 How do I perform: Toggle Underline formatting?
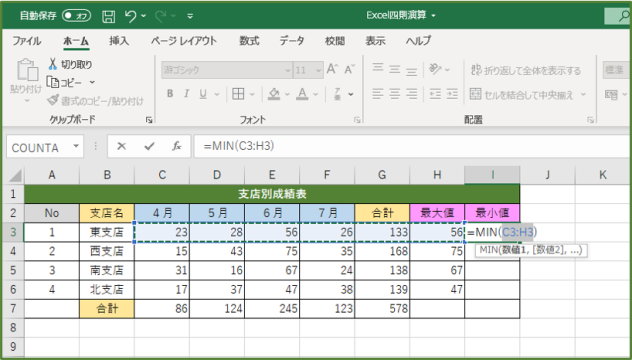pos(203,94)
